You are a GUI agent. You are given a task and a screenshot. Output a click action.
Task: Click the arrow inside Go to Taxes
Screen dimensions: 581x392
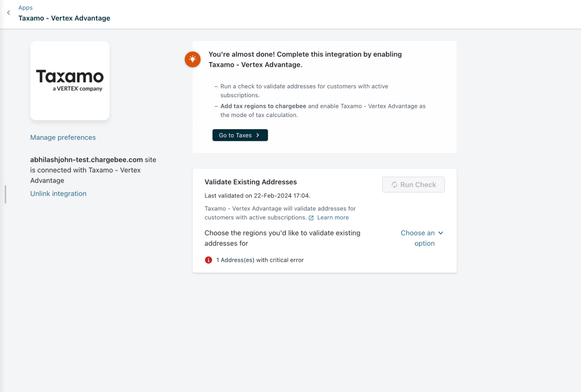(x=258, y=135)
